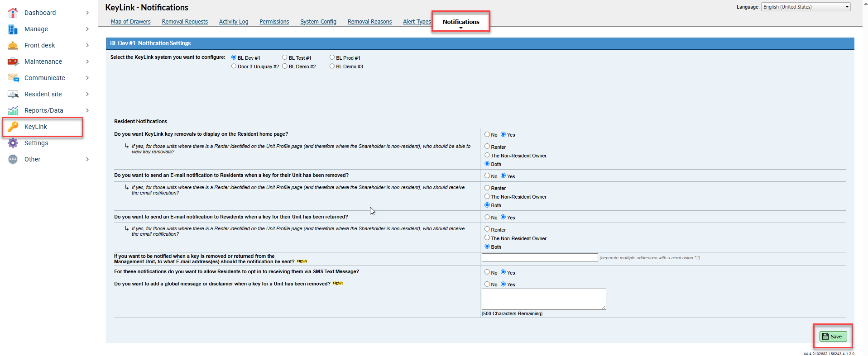
Task: Click the "BL Dev #1 Notification Settings" header
Action: 150,43
